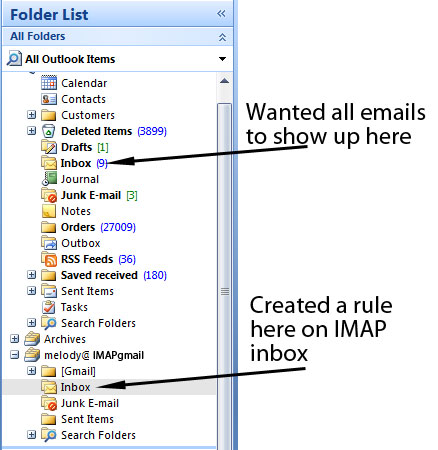Expand the Saved received folder
The width and height of the screenshot is (438, 450).
pyautogui.click(x=31, y=275)
